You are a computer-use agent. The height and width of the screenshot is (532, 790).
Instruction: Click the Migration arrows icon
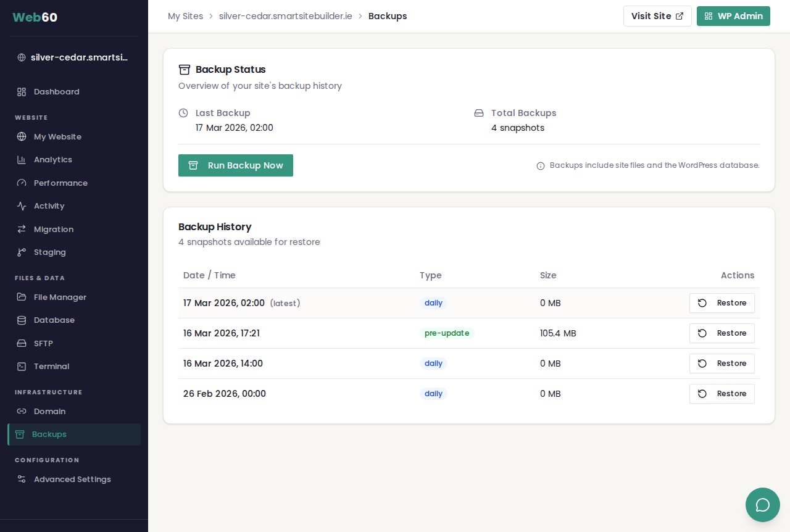[x=22, y=230]
